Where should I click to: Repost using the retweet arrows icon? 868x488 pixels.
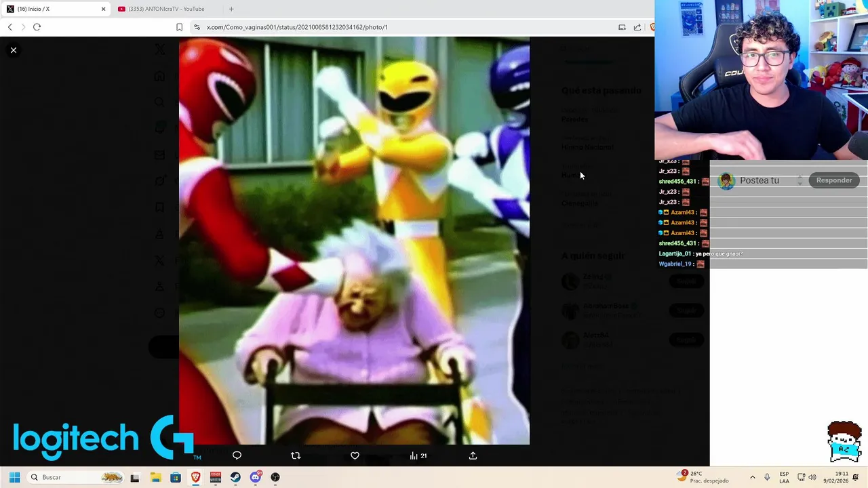[296, 455]
